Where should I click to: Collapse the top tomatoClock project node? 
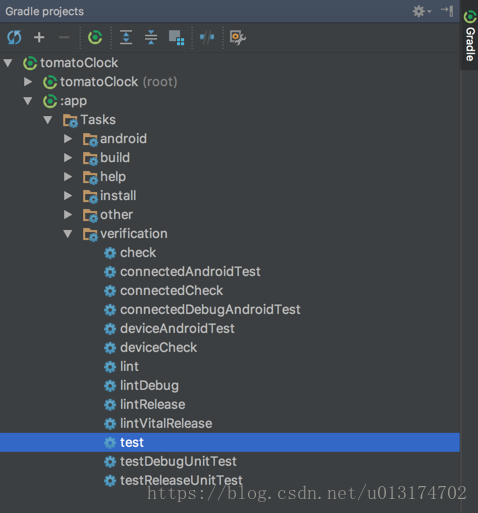8,63
